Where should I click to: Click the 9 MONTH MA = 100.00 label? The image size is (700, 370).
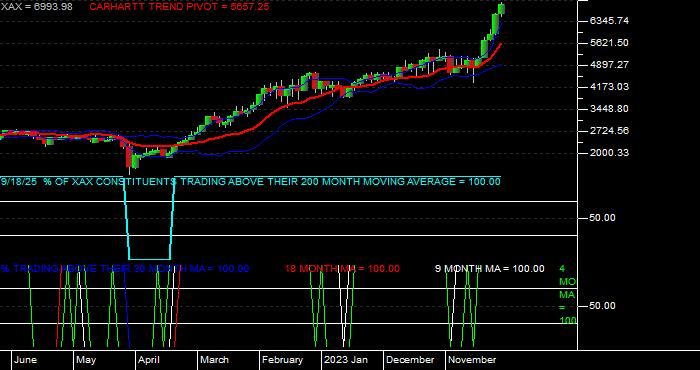point(490,269)
